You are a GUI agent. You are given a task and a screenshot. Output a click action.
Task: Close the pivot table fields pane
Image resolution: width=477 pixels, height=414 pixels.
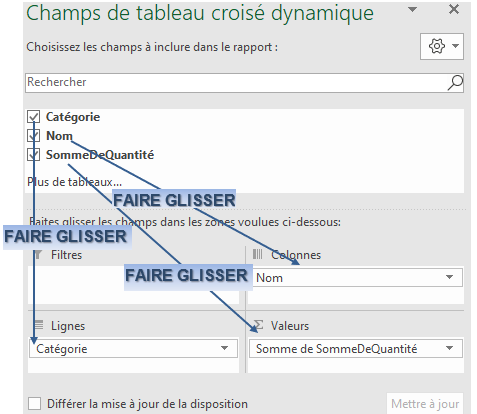[454, 9]
